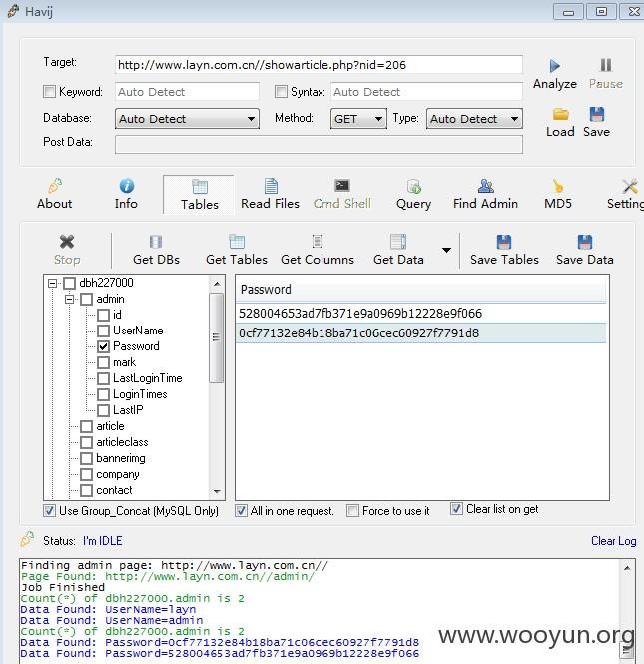Open the Database dropdown
644x664 pixels.
click(187, 119)
